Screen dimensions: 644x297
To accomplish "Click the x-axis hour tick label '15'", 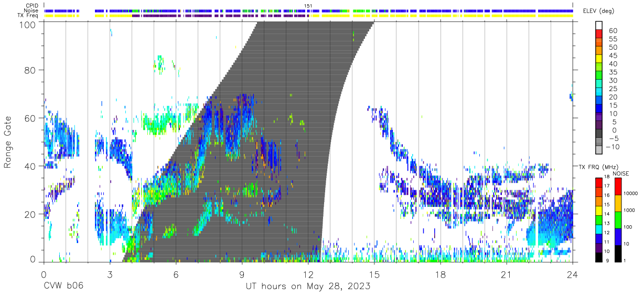I will (x=374, y=274).
